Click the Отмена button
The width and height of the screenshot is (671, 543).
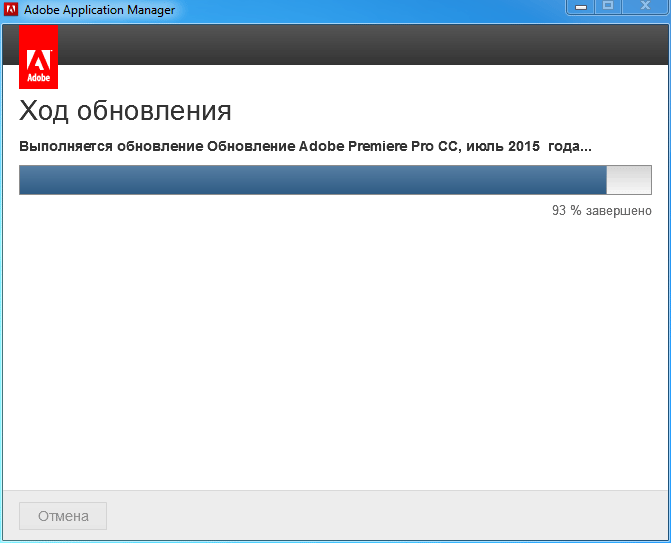pyautogui.click(x=63, y=516)
